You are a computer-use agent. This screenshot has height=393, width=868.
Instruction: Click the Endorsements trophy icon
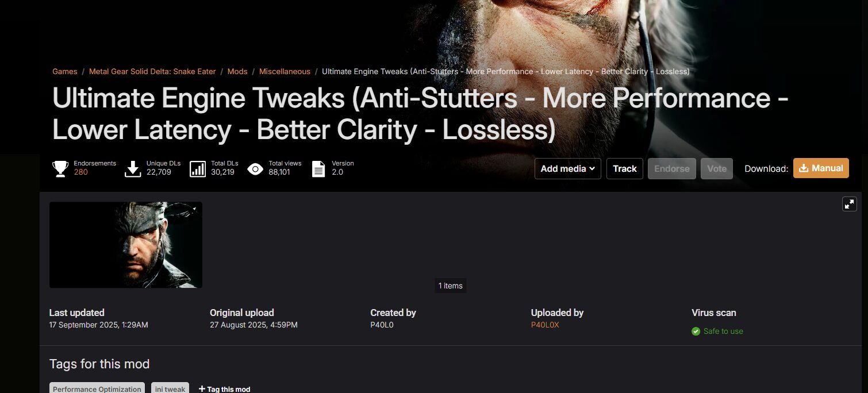[60, 168]
